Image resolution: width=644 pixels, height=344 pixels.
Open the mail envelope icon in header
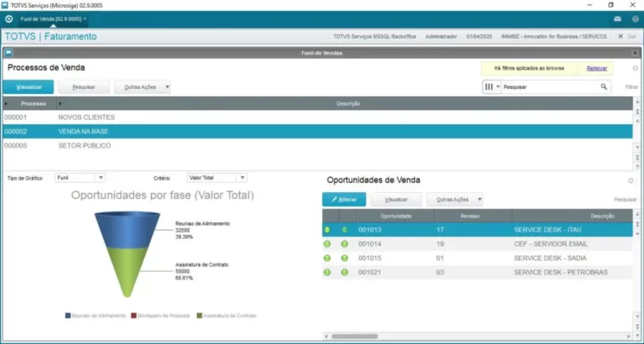617,18
